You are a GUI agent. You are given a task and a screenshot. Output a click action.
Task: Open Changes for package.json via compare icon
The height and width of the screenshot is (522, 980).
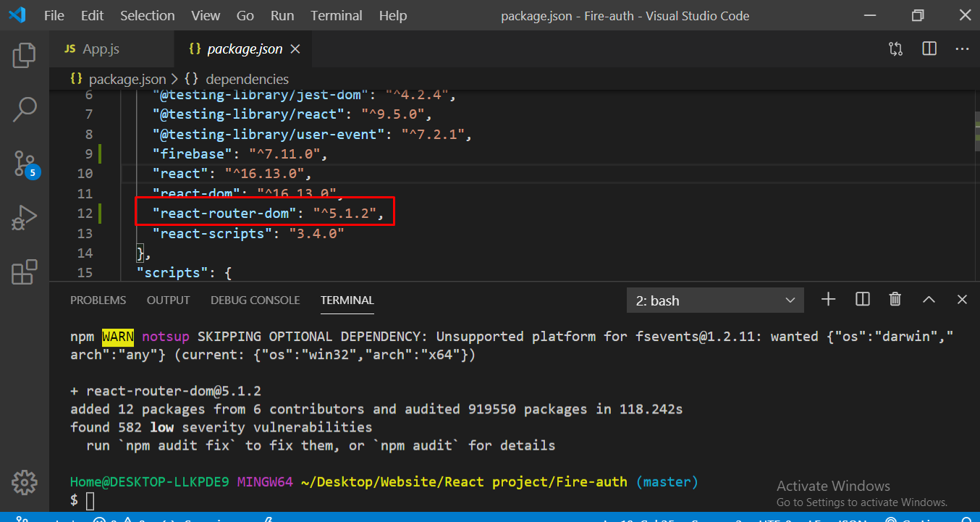point(895,49)
